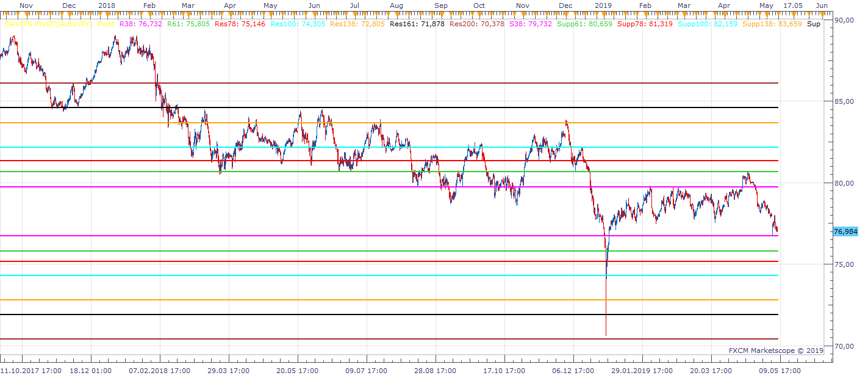Click the 75,00 price axis label
868x378 pixels.
844,264
